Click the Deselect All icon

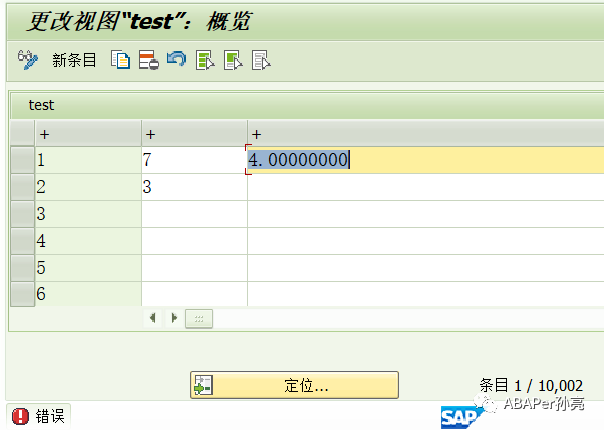[261, 60]
